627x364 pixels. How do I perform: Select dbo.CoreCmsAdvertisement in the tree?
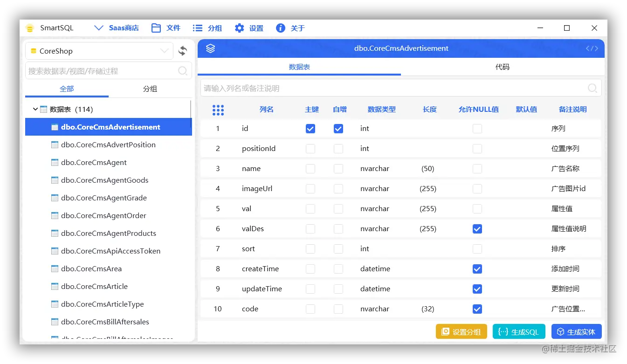click(108, 127)
